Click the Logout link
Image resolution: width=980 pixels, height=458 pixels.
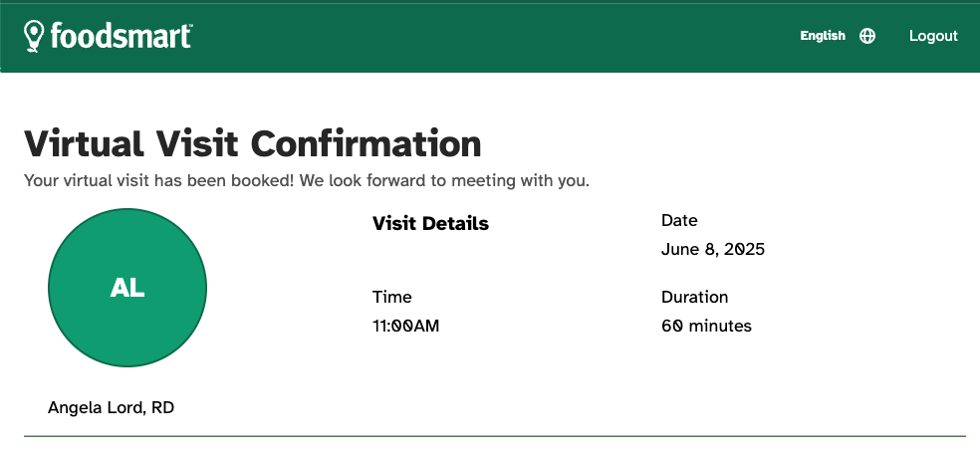[933, 36]
